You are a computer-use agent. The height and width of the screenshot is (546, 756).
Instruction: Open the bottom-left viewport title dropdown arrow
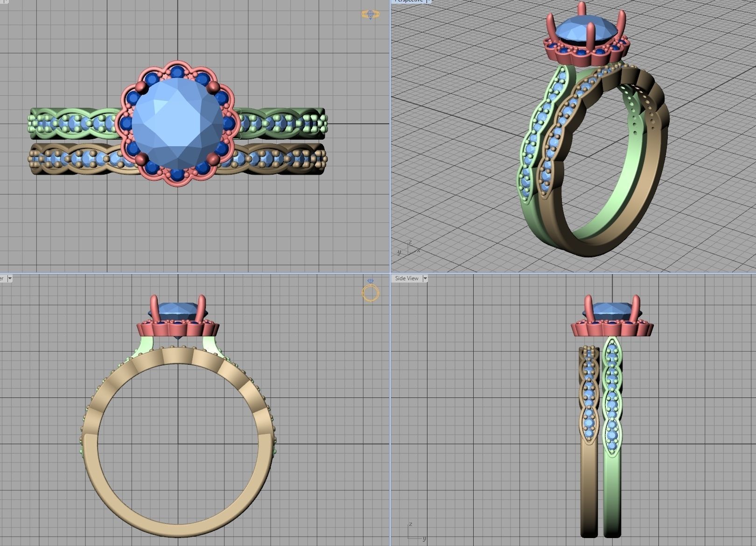point(10,278)
